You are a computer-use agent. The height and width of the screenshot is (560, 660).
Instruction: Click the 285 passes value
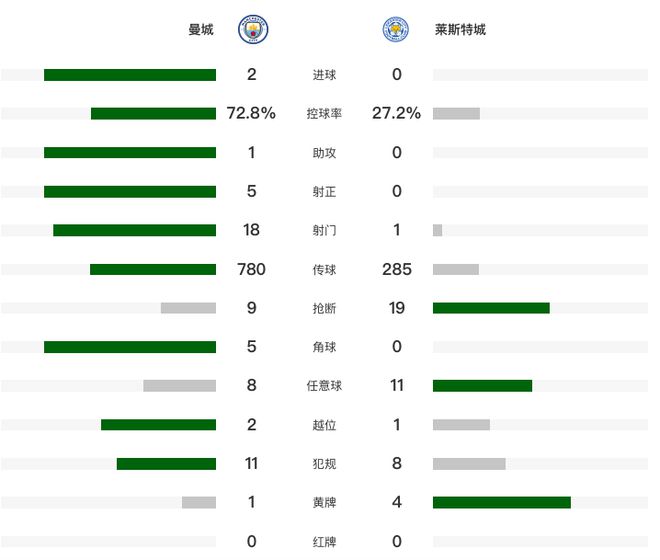point(396,269)
